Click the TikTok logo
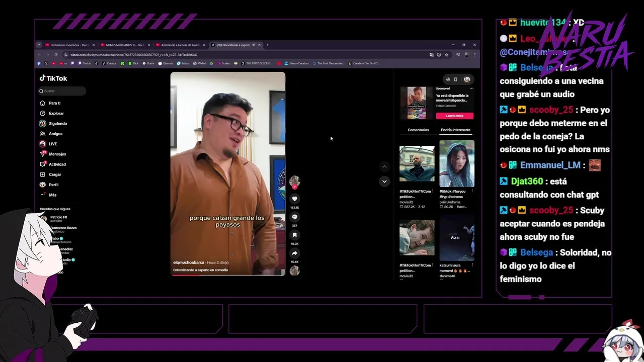This screenshot has width=644, height=362. 53,78
